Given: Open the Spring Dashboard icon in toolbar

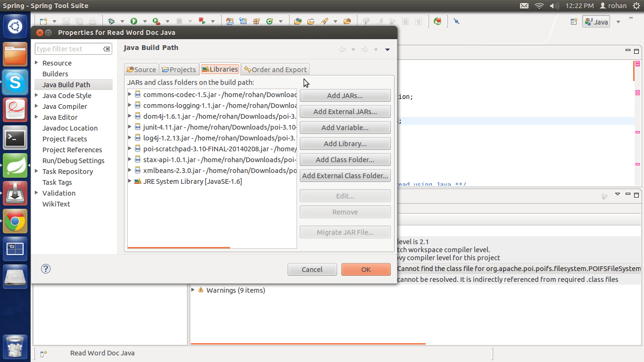Looking at the screenshot, I should click(438, 21).
